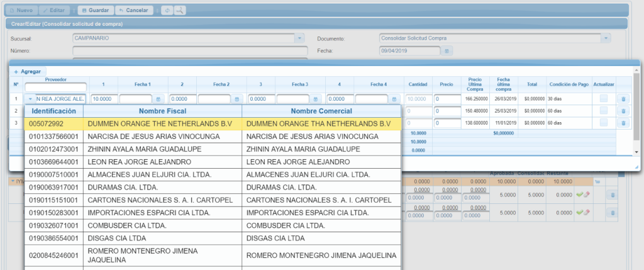Click the popup scrollbar's down arrow
Screen dimensions: 644x270
click(636, 152)
